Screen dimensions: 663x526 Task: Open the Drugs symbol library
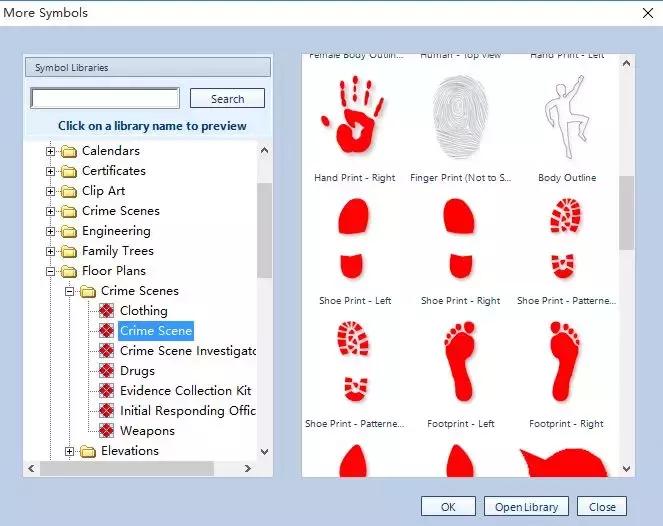coord(137,371)
